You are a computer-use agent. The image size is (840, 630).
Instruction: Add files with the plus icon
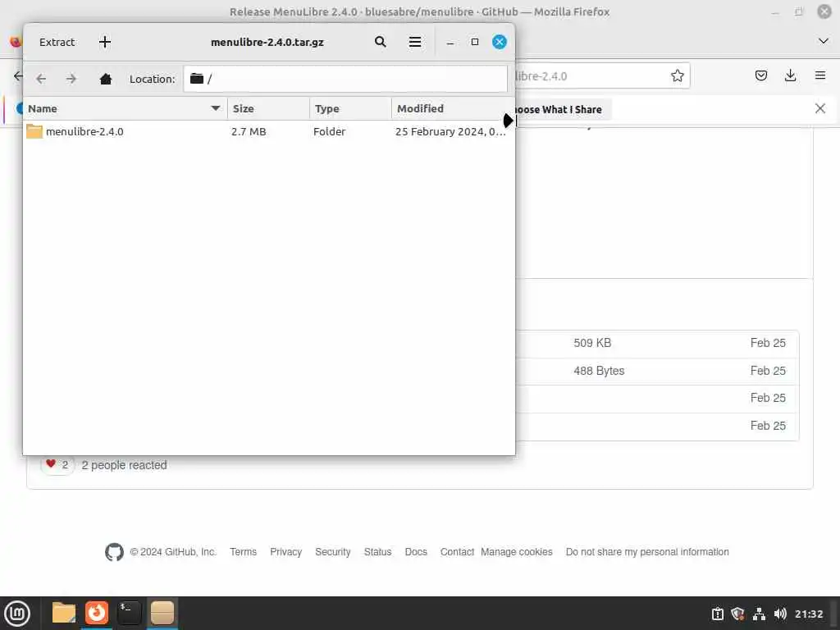click(105, 42)
